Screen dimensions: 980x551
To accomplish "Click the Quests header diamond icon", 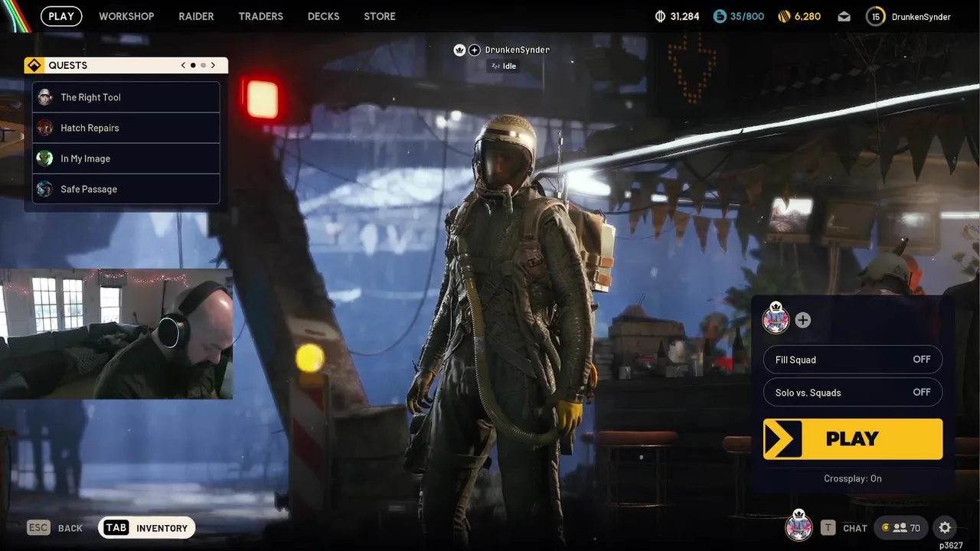I will point(33,65).
